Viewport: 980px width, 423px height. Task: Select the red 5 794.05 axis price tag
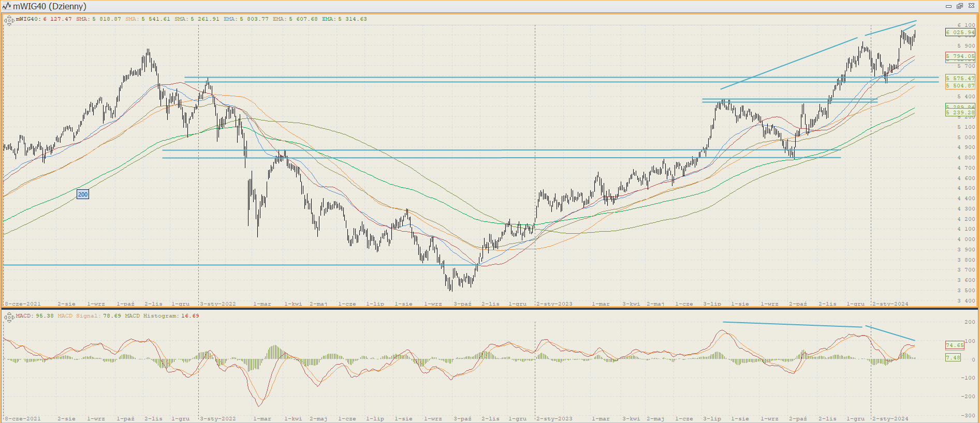(x=960, y=56)
